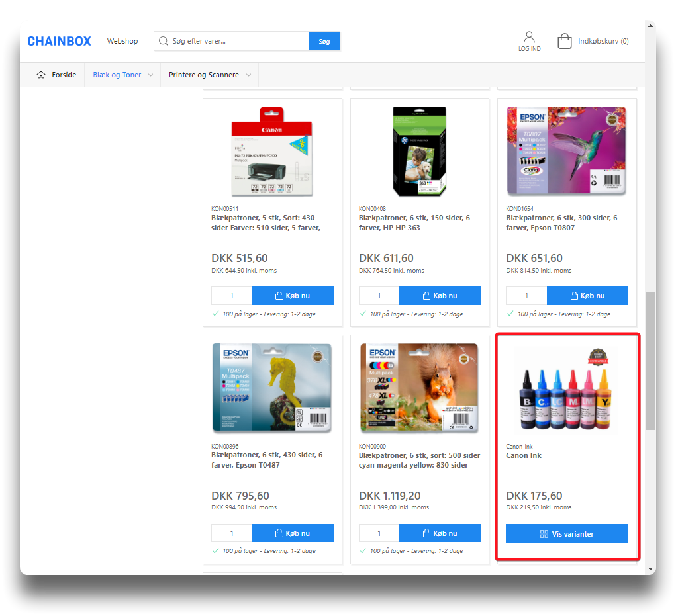This screenshot has height=616, width=676.
Task: Go to the Forside menu item
Action: (x=64, y=75)
